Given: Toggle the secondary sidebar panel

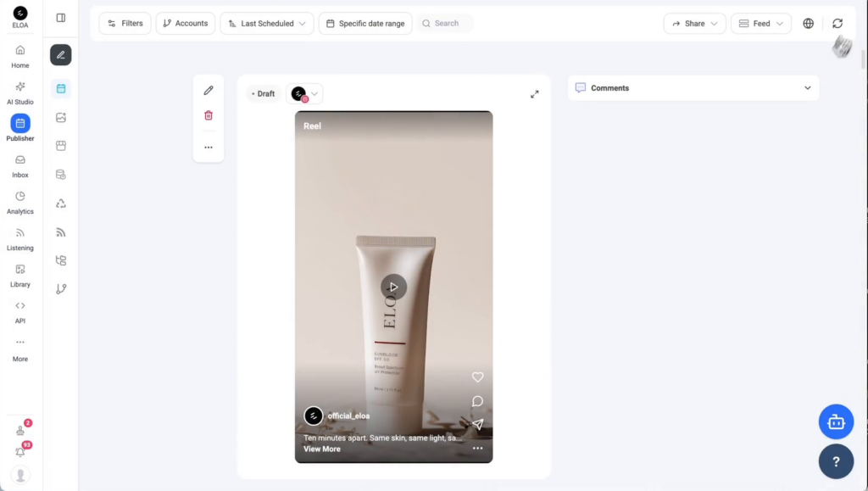Looking at the screenshot, I should pyautogui.click(x=61, y=18).
